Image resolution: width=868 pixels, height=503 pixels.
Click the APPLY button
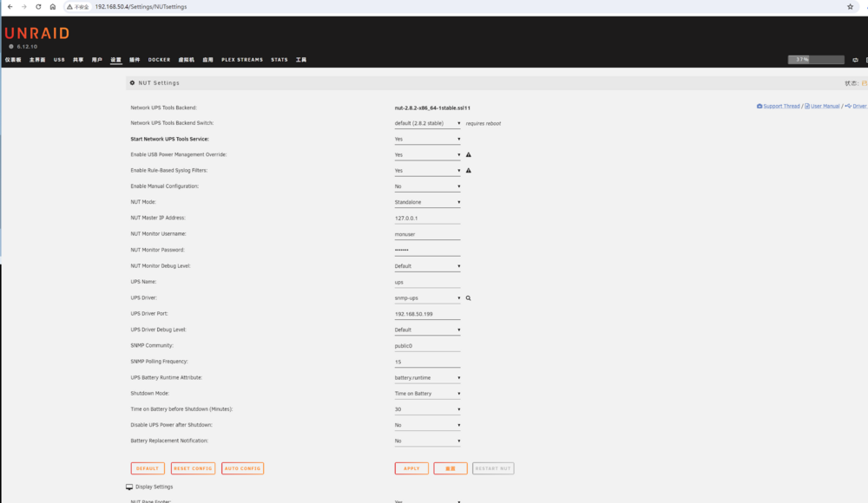click(x=411, y=468)
